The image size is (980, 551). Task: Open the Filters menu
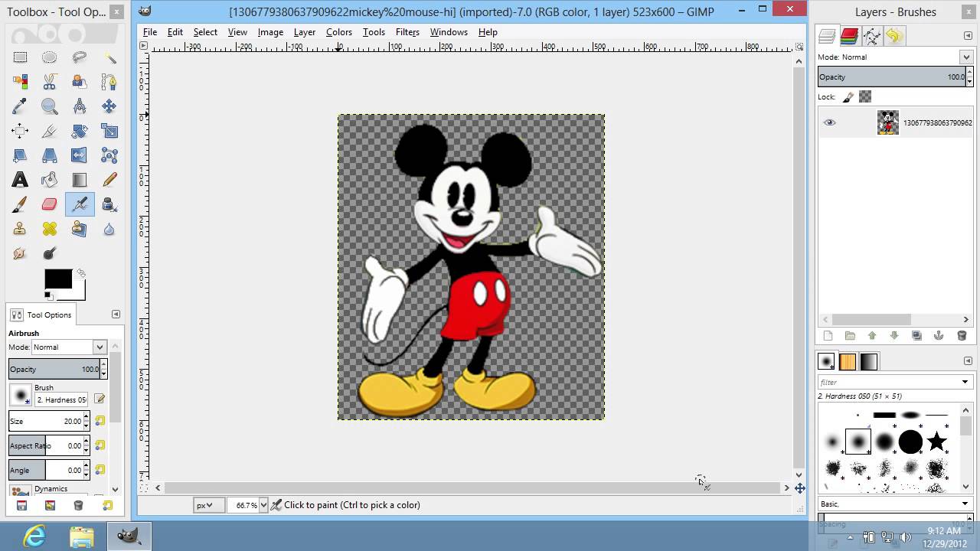(407, 32)
